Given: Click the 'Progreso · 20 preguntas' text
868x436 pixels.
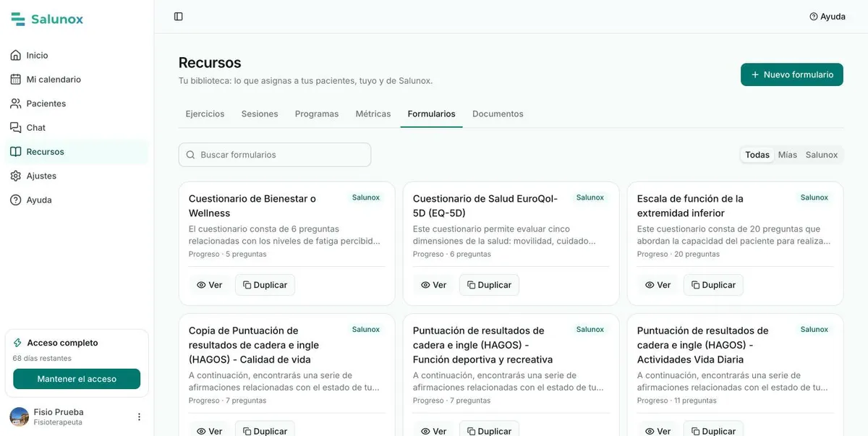Looking at the screenshot, I should (678, 255).
